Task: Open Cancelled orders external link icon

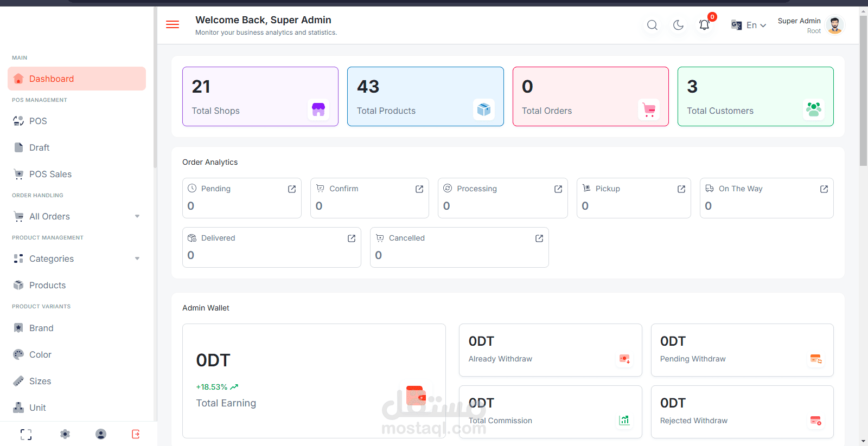Action: [539, 238]
